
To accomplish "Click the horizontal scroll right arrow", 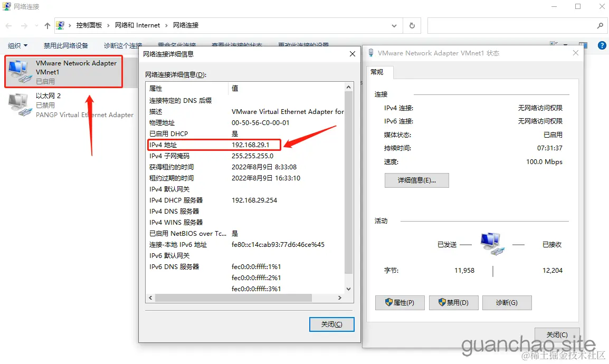I will coord(340,298).
